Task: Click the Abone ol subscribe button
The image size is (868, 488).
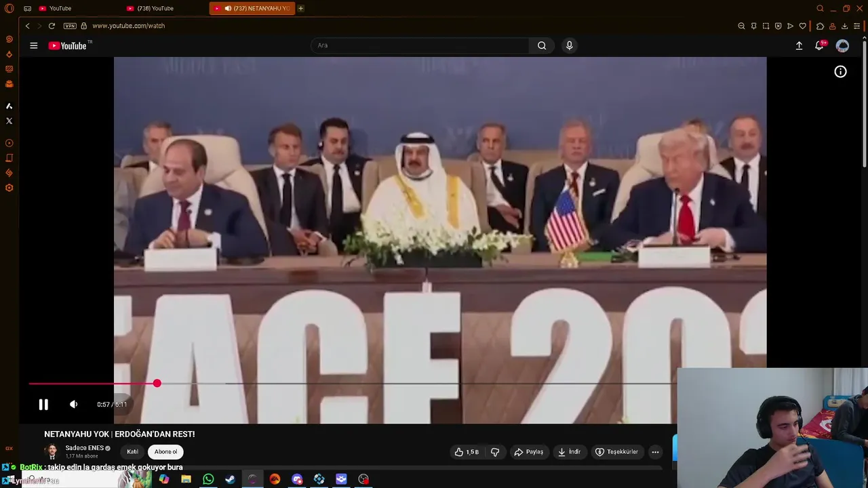Action: [x=165, y=452]
